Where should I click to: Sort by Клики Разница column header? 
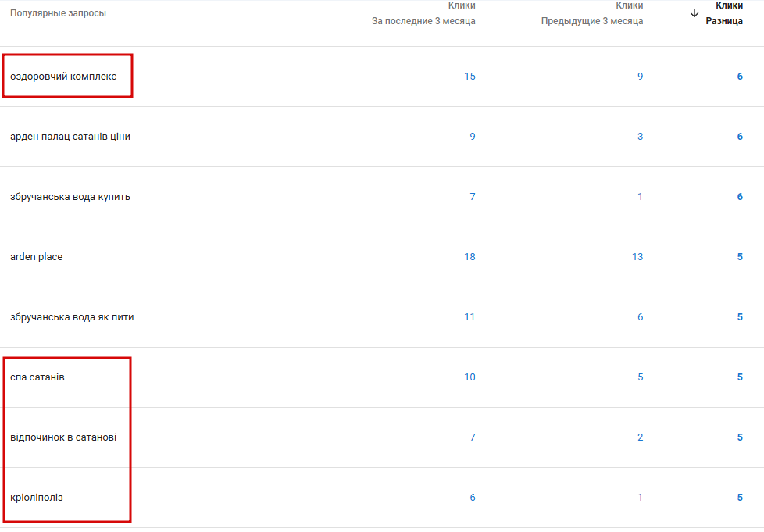click(x=724, y=13)
